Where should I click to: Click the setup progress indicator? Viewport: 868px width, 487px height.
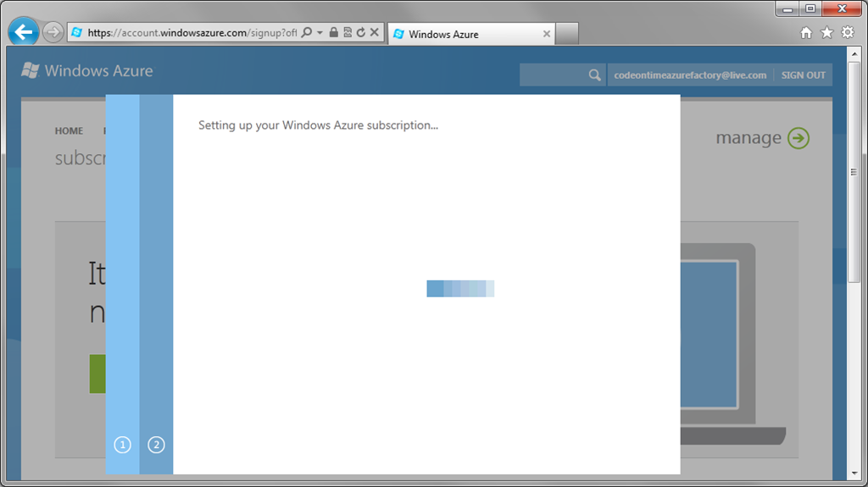click(x=460, y=288)
